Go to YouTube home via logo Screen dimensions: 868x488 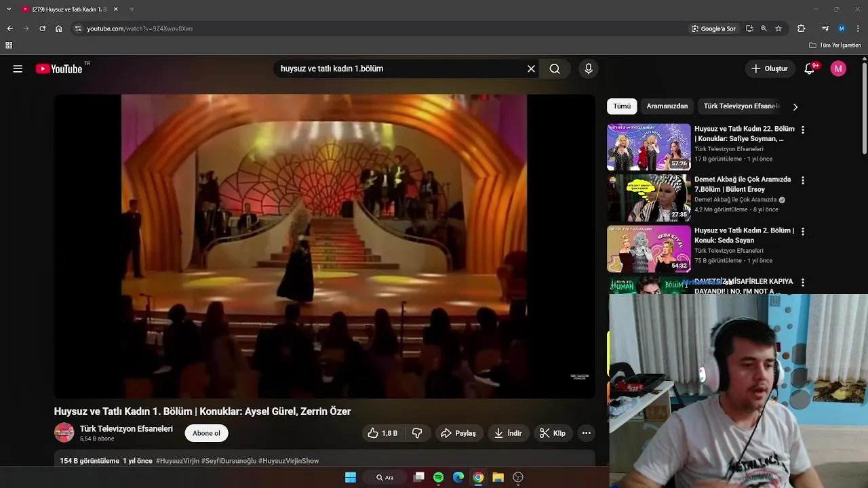[x=59, y=68]
